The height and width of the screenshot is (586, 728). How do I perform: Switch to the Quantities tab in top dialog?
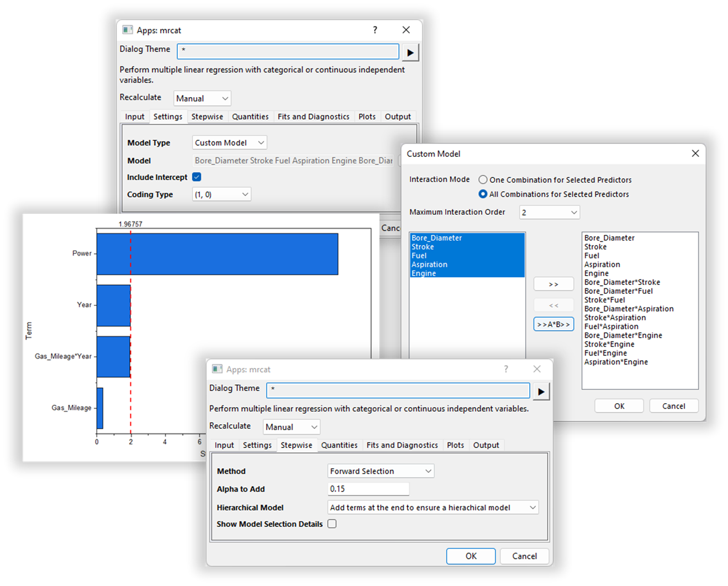(250, 117)
